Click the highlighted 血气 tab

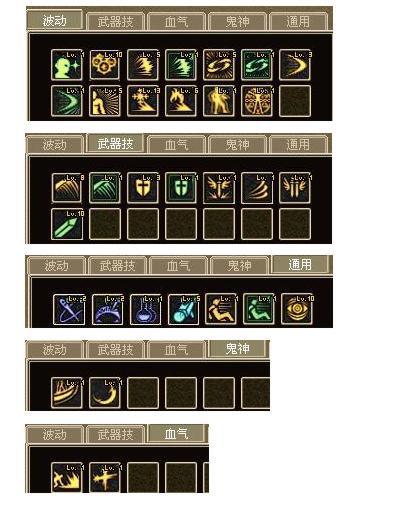point(177,433)
